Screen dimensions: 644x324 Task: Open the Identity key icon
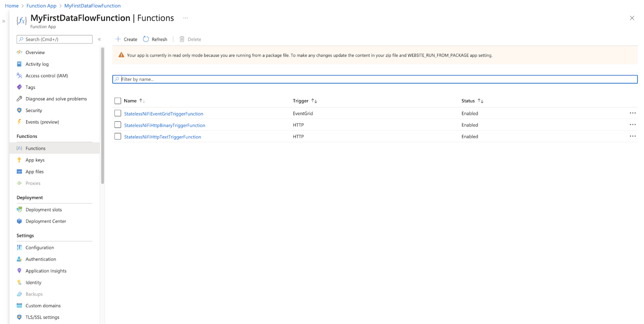[19, 283]
